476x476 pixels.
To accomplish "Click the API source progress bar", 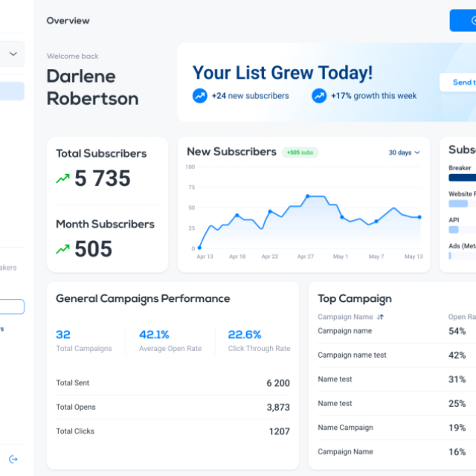I will coord(462,230).
